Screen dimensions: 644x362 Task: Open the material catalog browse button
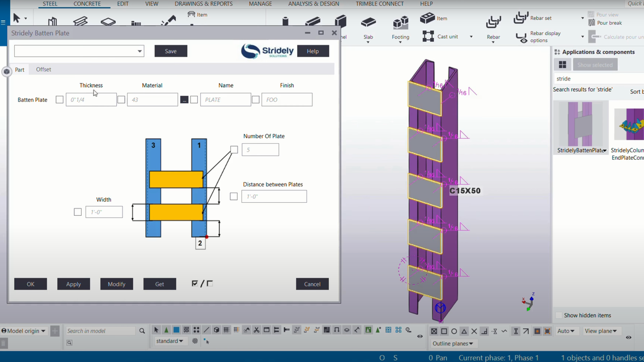pos(184,100)
